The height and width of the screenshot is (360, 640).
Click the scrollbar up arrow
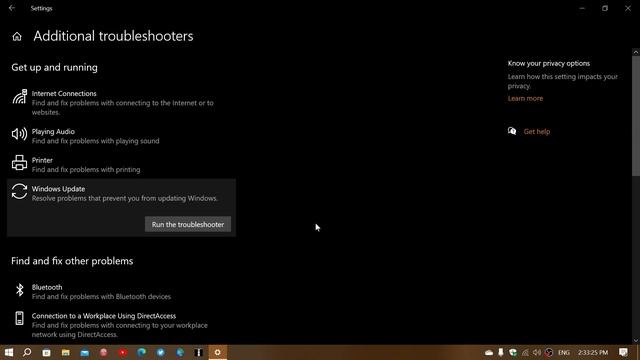click(636, 52)
